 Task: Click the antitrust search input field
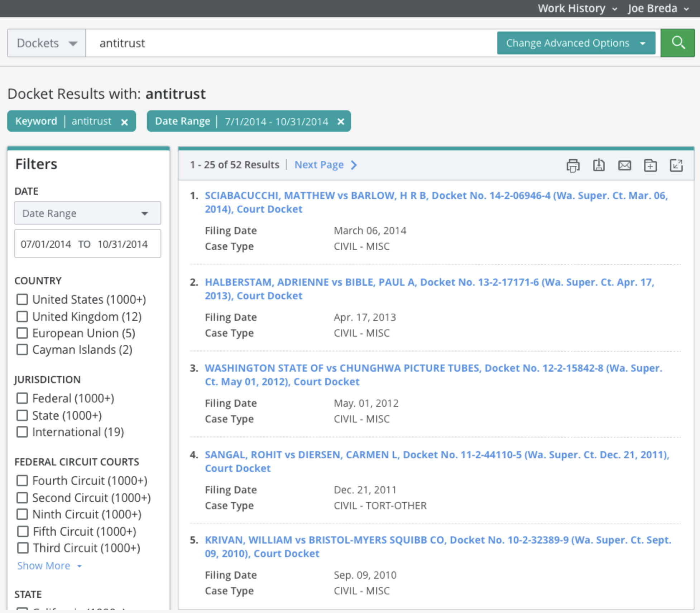[x=287, y=43]
